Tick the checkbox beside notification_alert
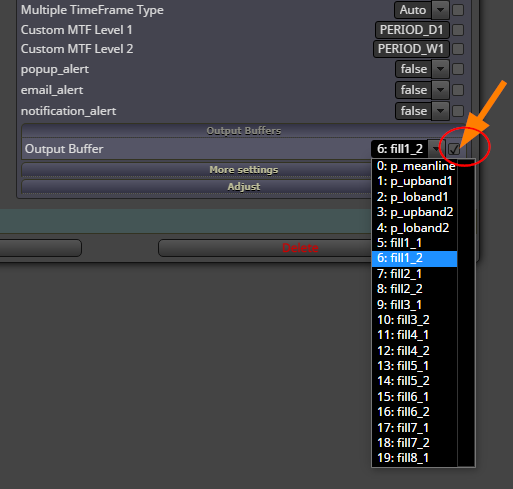 (x=458, y=111)
